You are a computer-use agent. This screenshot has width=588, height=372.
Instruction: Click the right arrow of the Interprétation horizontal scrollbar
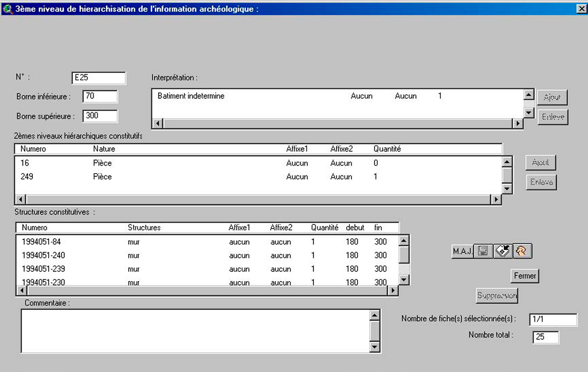(517, 123)
